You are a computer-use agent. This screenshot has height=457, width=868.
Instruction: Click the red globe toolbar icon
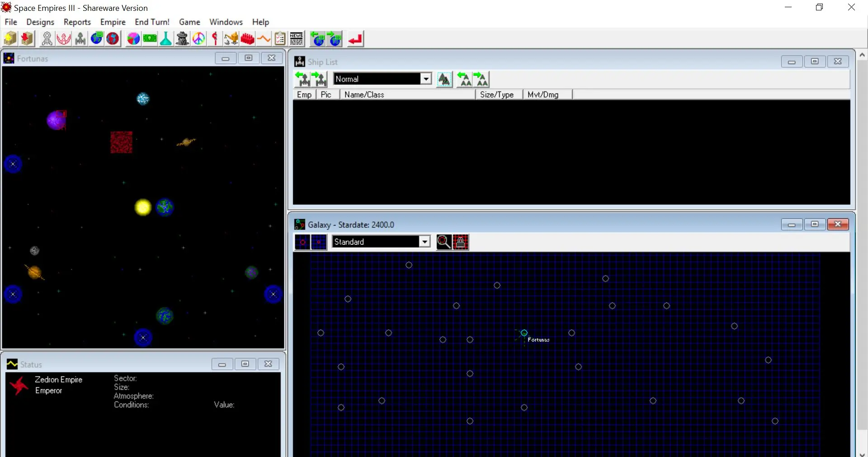(x=113, y=39)
